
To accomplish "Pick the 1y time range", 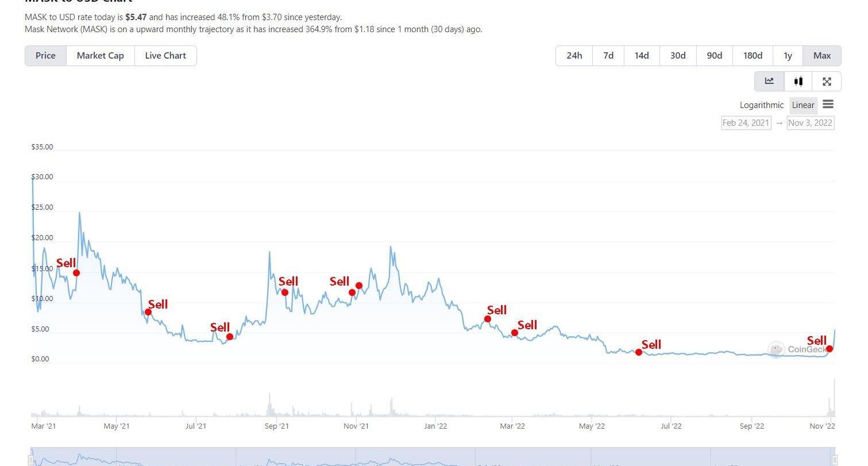I will point(788,56).
